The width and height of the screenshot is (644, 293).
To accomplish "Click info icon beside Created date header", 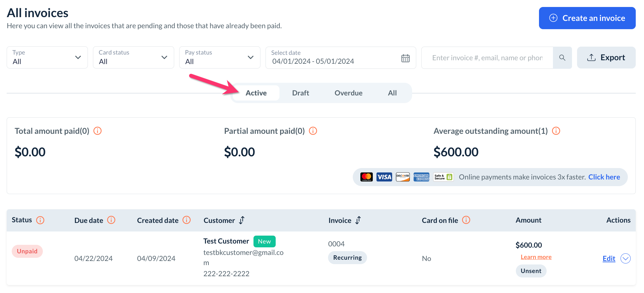I will (187, 220).
